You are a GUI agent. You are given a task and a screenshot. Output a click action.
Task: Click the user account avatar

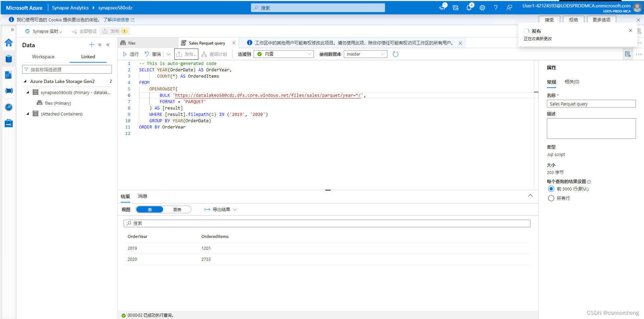pyautogui.click(x=637, y=7)
